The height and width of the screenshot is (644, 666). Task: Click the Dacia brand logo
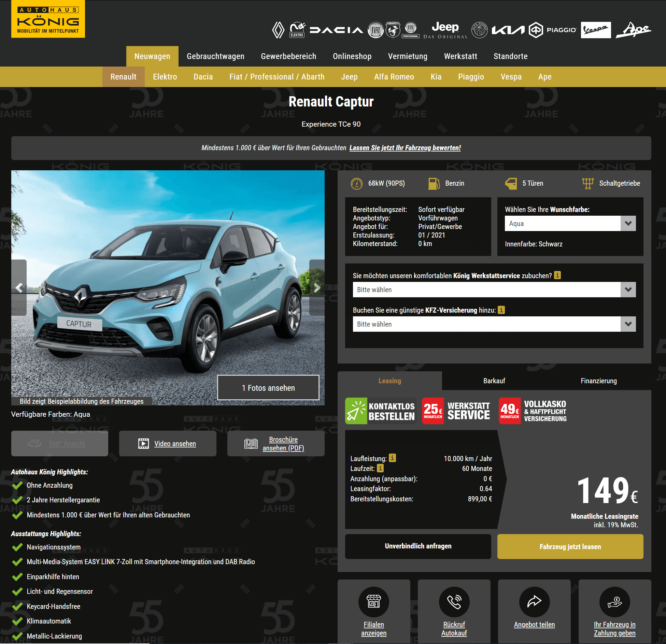[336, 30]
